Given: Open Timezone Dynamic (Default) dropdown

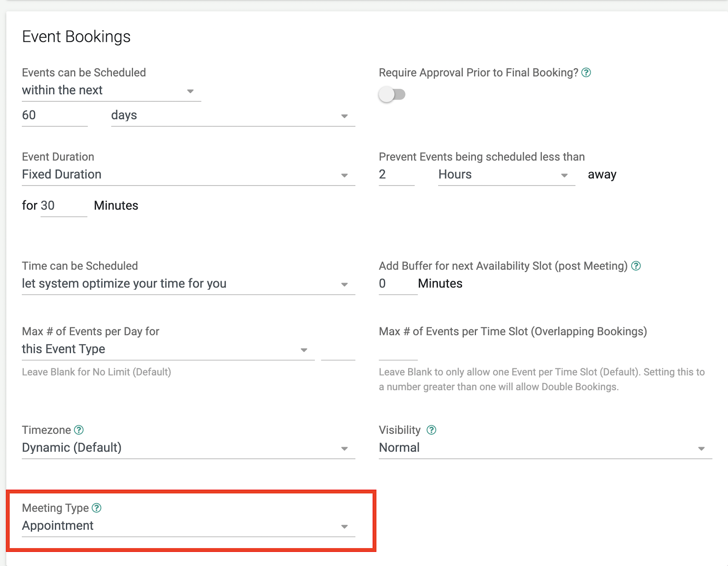Looking at the screenshot, I should pyautogui.click(x=188, y=448).
